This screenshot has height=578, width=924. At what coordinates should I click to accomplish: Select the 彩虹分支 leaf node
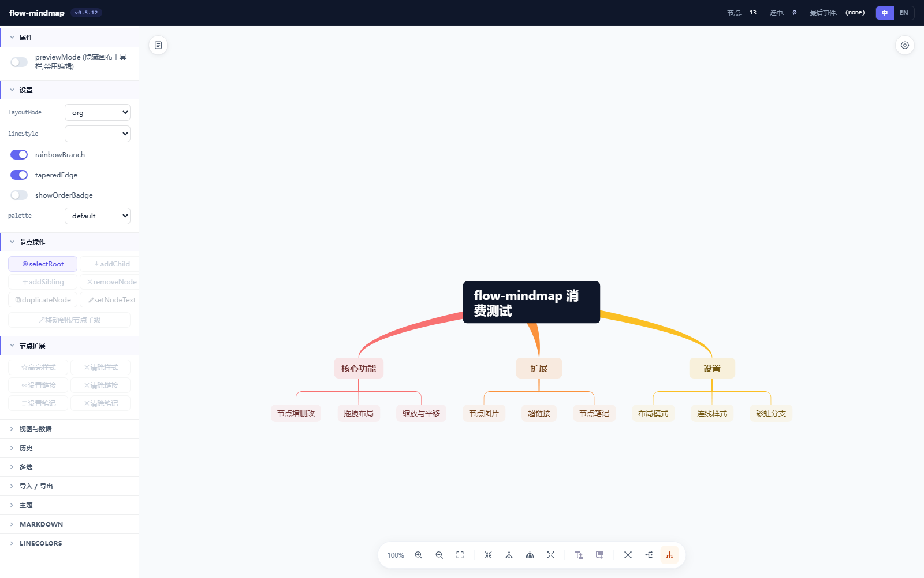click(771, 413)
